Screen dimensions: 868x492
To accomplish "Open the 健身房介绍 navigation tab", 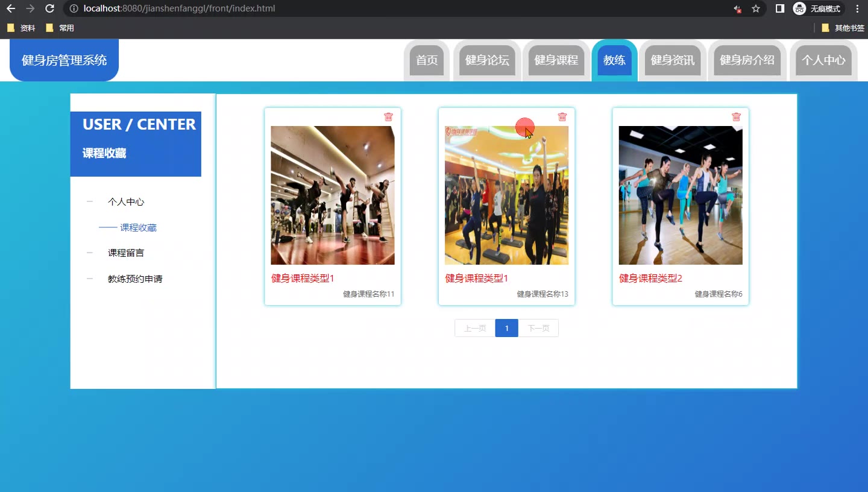I will pos(747,60).
